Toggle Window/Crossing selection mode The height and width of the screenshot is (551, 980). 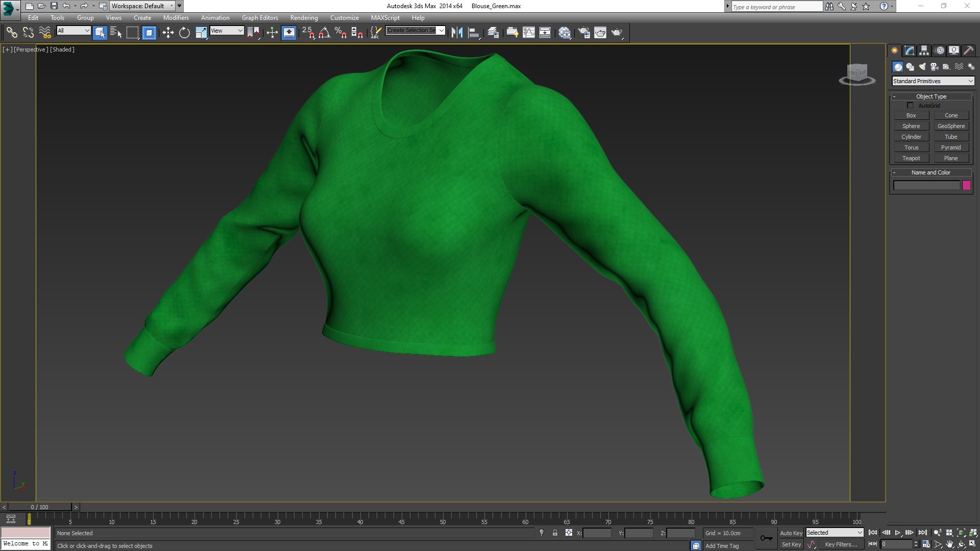click(149, 33)
